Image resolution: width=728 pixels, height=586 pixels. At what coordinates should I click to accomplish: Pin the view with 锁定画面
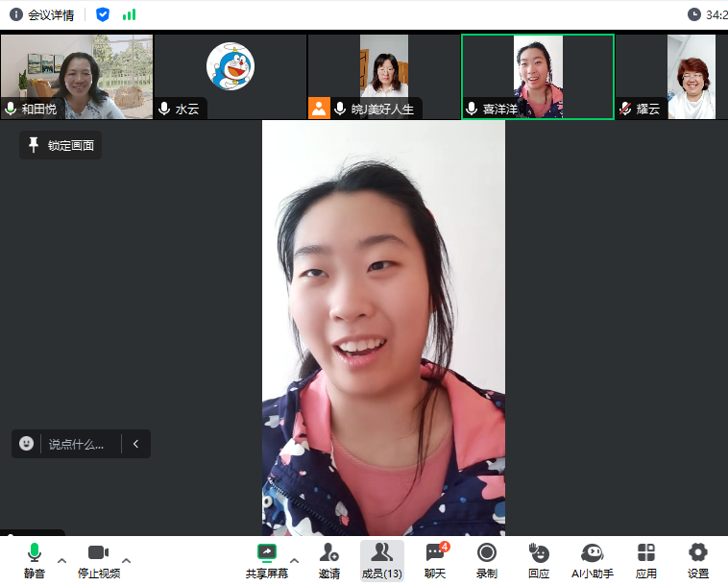[61, 145]
